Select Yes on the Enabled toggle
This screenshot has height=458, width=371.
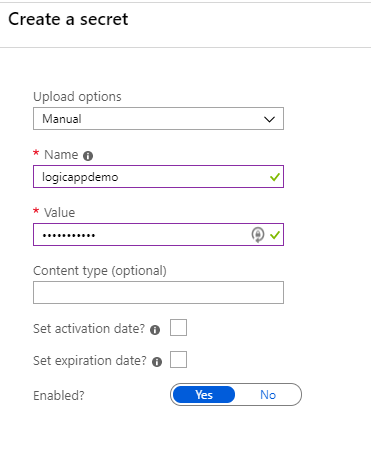(204, 395)
